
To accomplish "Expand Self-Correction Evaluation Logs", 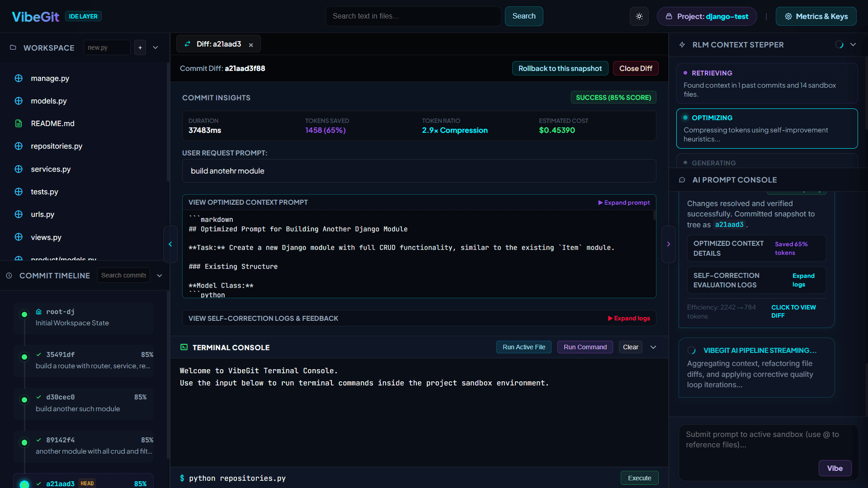I will pyautogui.click(x=756, y=280).
